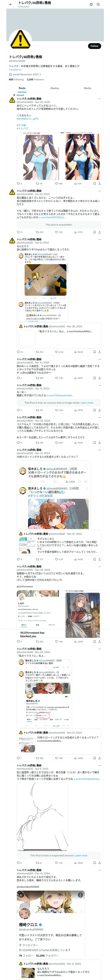Share the pinned Nov 26, 2025 post
This screenshot has width=110, height=980.
tap(99, 183)
